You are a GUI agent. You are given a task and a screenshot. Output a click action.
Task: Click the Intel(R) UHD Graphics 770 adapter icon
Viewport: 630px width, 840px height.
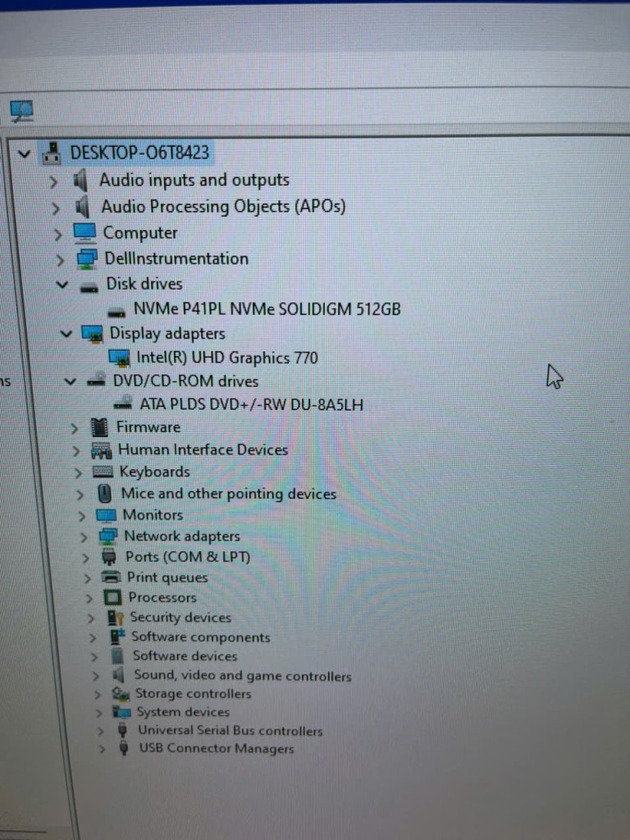(119, 358)
